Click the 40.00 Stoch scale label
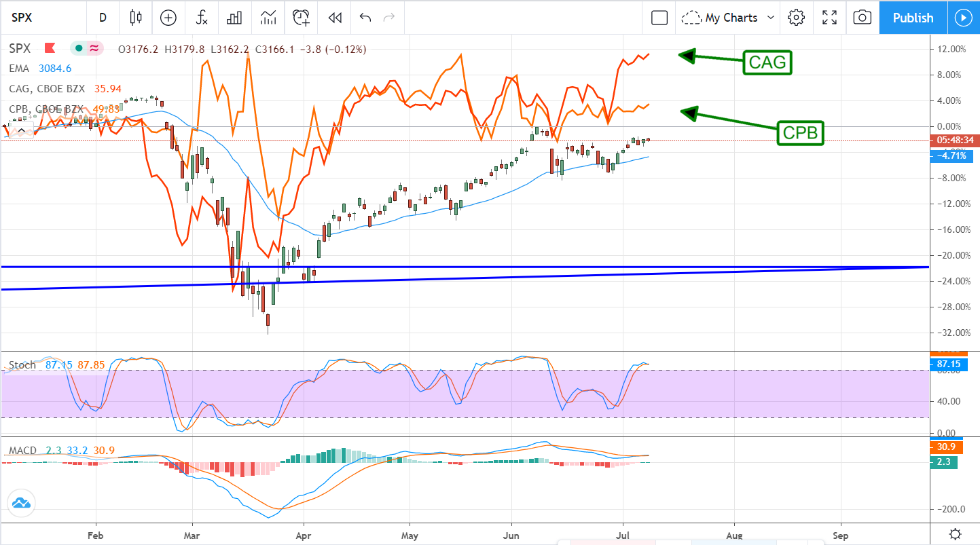980x545 pixels. (949, 401)
